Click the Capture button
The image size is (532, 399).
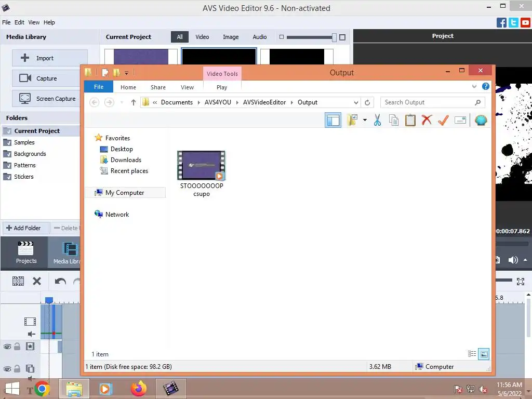(50, 78)
